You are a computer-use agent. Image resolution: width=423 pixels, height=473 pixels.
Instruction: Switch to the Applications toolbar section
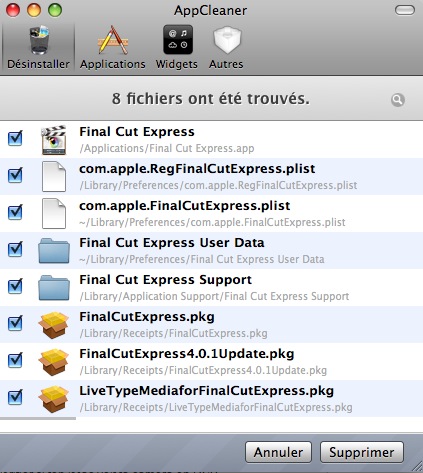pos(113,48)
